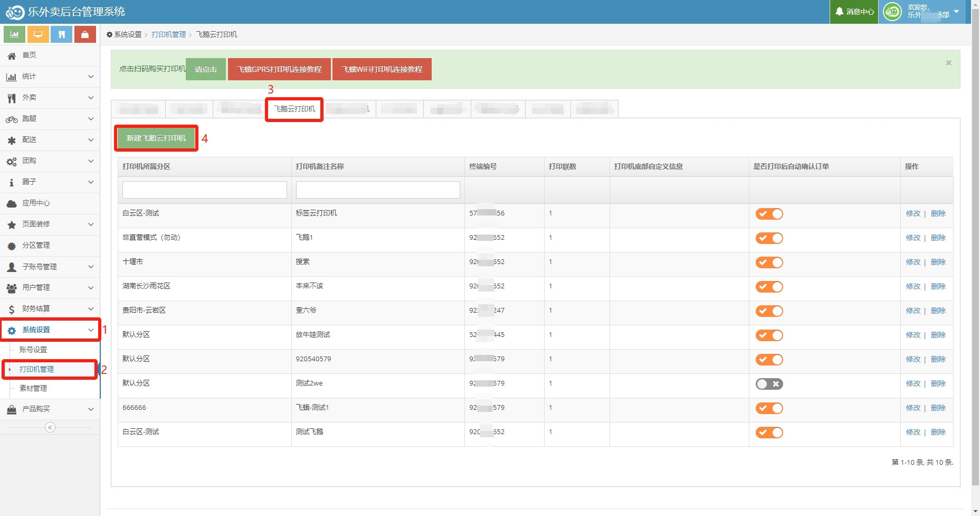This screenshot has width=980, height=516.
Task: Open 消息中心 bell notification
Action: pyautogui.click(x=854, y=12)
